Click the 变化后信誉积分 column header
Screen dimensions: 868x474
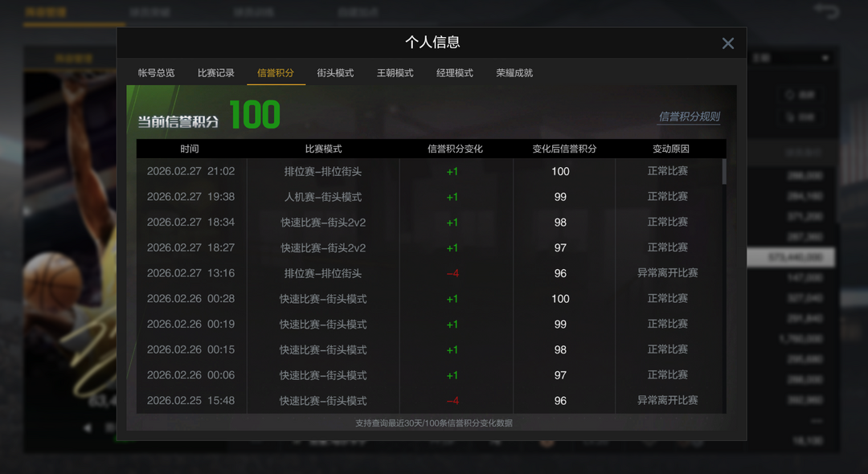pos(564,149)
